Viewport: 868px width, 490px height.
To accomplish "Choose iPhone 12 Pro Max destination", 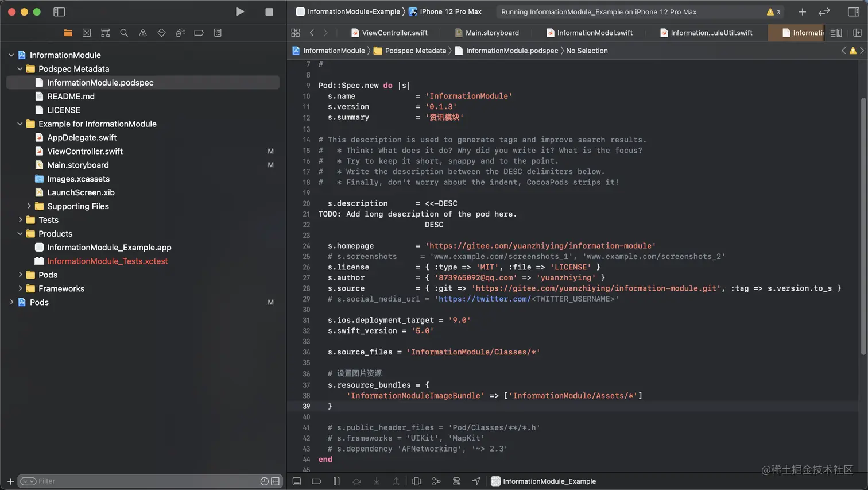I will coord(445,11).
